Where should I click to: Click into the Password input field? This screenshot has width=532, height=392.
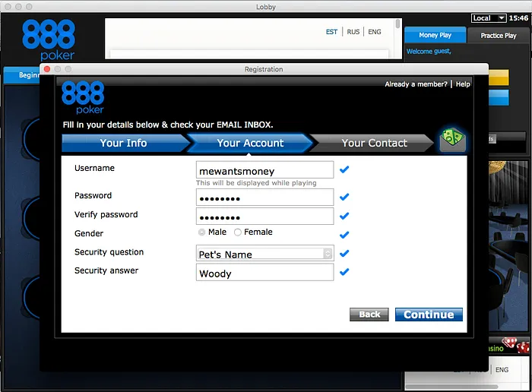tap(264, 198)
